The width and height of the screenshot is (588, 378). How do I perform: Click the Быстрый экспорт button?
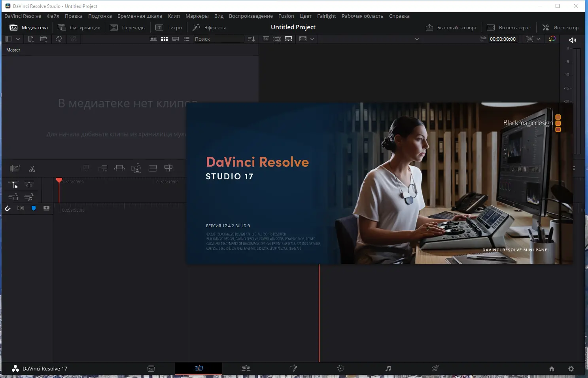coord(452,27)
